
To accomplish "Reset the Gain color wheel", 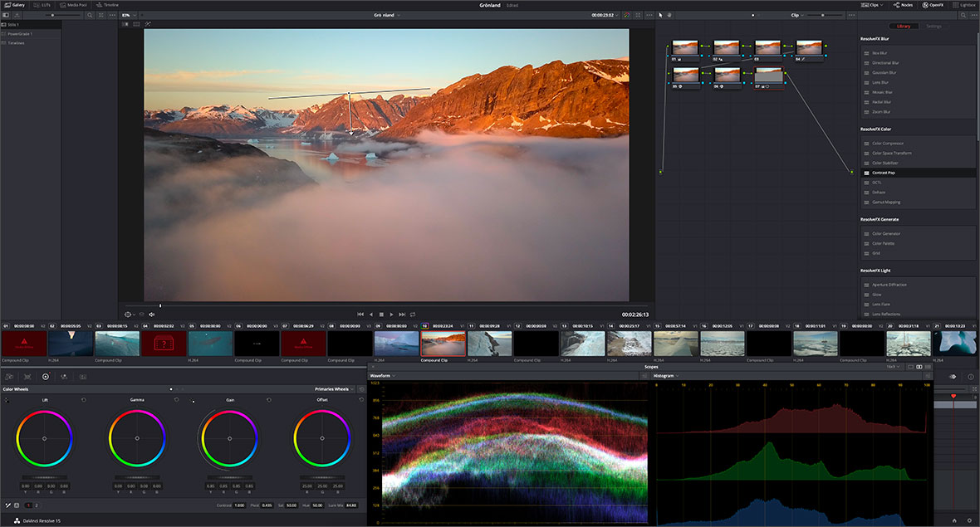I will 268,400.
